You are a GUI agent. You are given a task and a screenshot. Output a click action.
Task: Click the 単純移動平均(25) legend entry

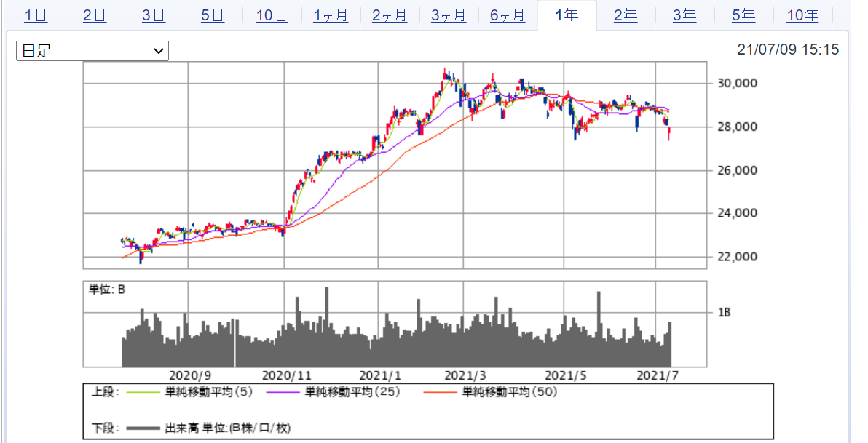[334, 392]
